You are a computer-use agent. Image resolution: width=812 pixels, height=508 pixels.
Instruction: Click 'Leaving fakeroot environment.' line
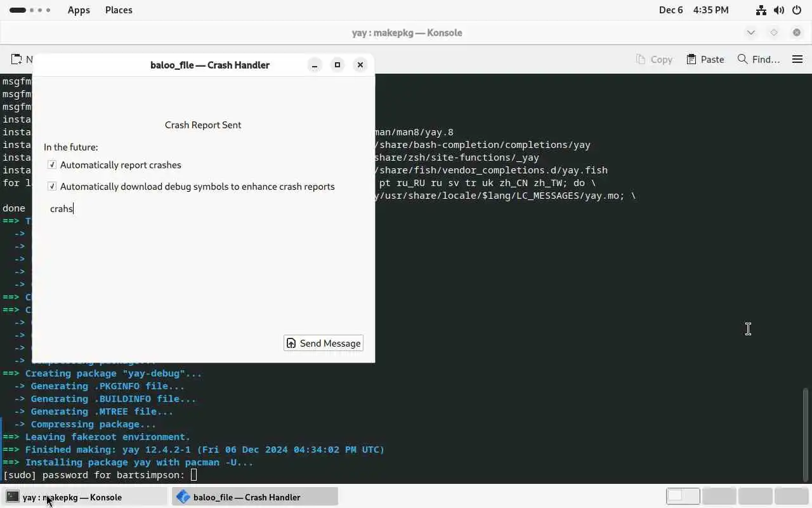pyautogui.click(x=96, y=437)
